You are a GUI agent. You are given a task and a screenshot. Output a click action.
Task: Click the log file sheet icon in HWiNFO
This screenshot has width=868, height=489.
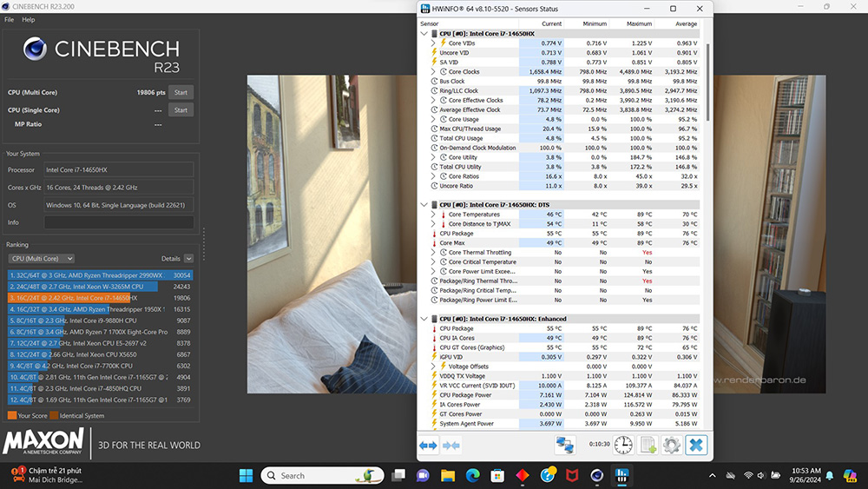coord(648,445)
